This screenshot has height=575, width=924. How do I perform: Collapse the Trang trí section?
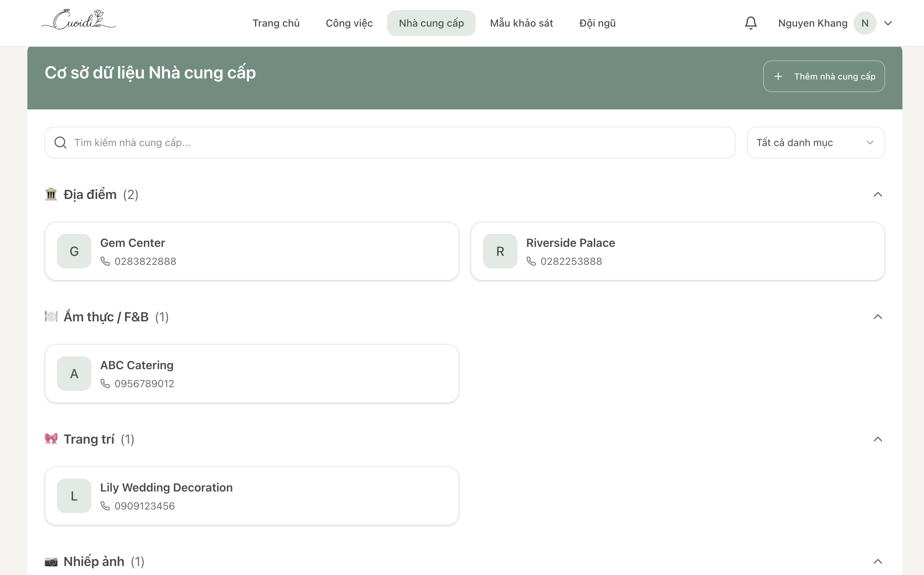point(878,439)
